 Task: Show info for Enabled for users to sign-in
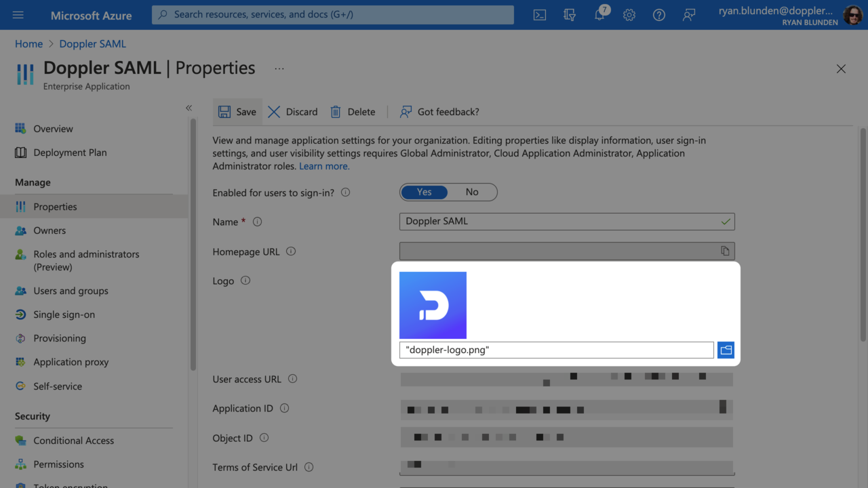click(346, 192)
